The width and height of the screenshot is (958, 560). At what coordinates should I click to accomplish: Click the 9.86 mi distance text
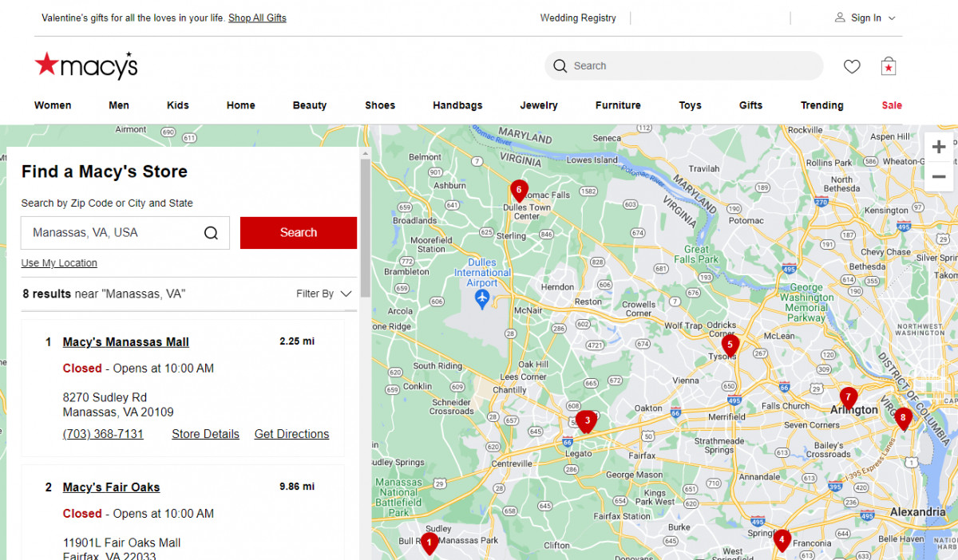click(297, 487)
